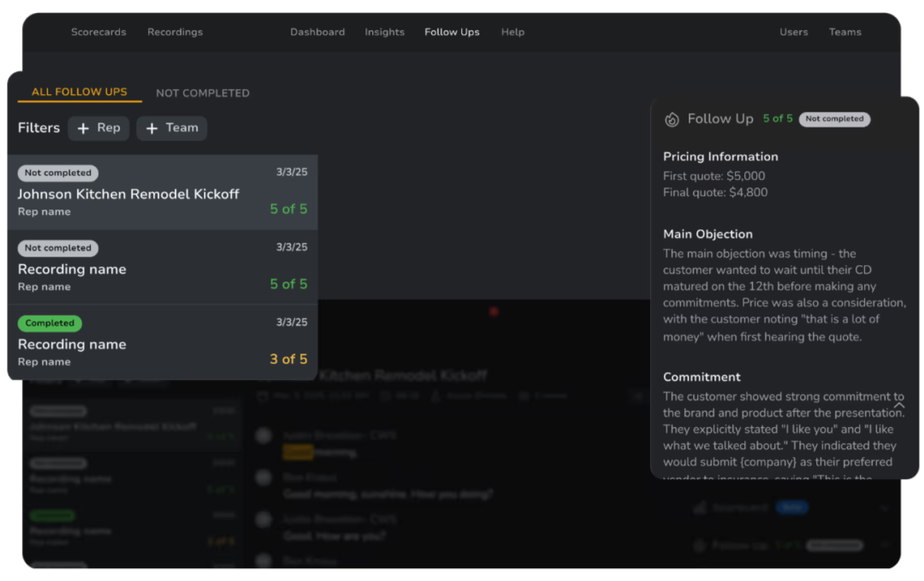Image resolution: width=924 pixels, height=581 pixels.
Task: Select the Commitment heading
Action: [x=702, y=377]
